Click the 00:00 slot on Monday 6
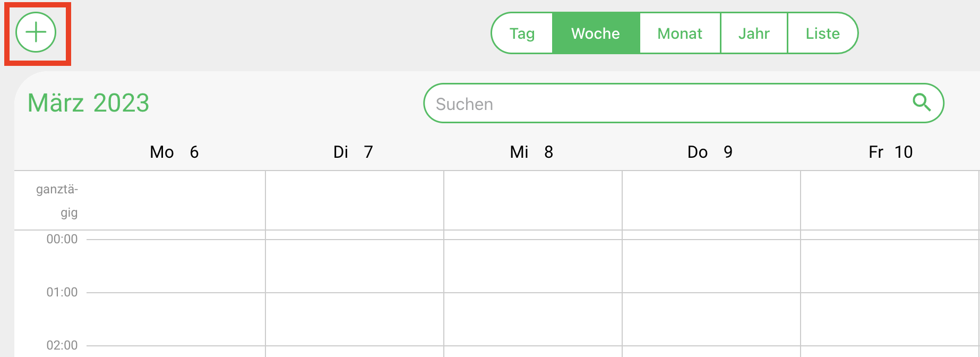 tap(176, 266)
